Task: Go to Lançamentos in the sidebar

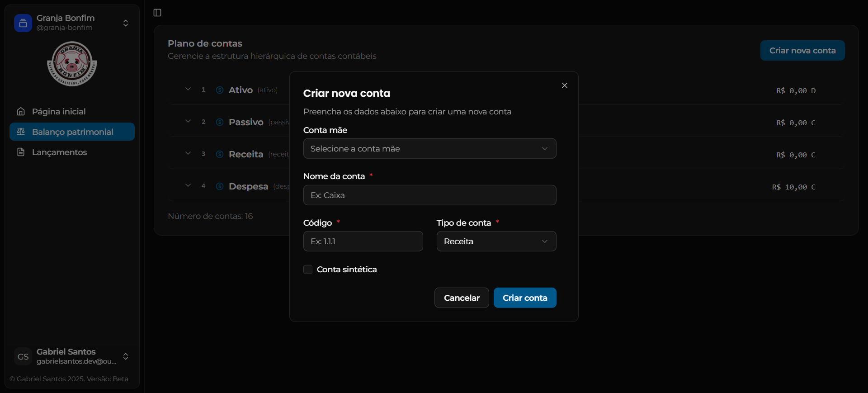Action: coord(59,152)
